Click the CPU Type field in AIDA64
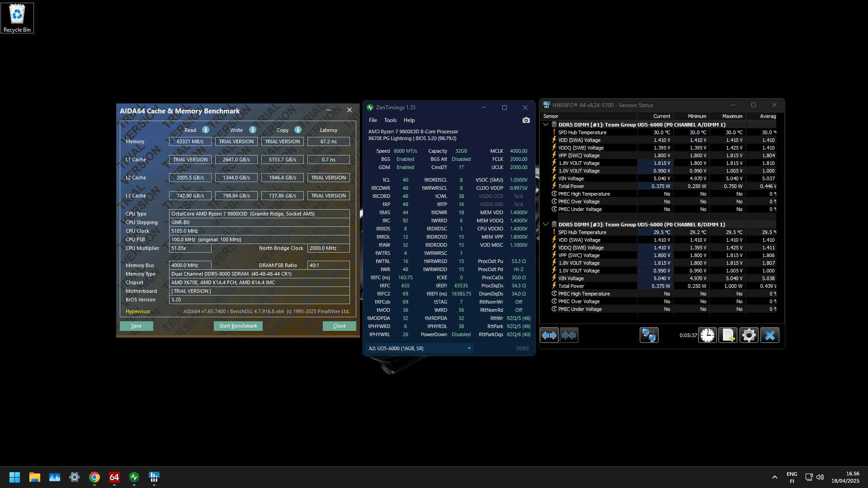The width and height of the screenshot is (868, 488). 259,214
